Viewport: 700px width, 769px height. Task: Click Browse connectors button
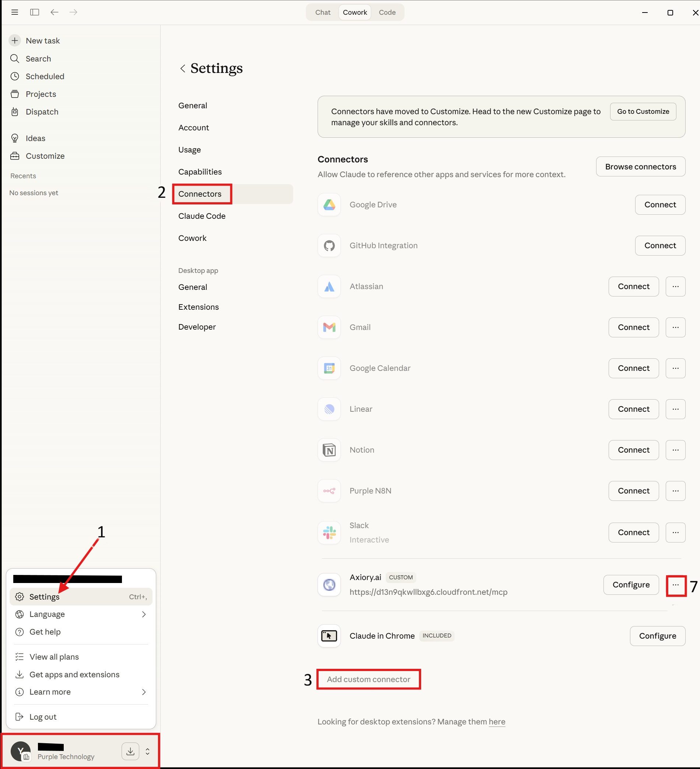click(x=640, y=167)
